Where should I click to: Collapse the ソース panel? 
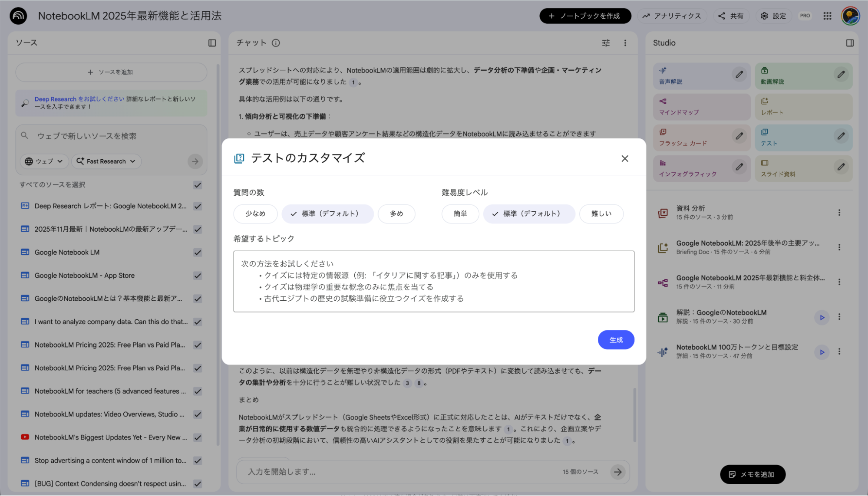pyautogui.click(x=212, y=43)
